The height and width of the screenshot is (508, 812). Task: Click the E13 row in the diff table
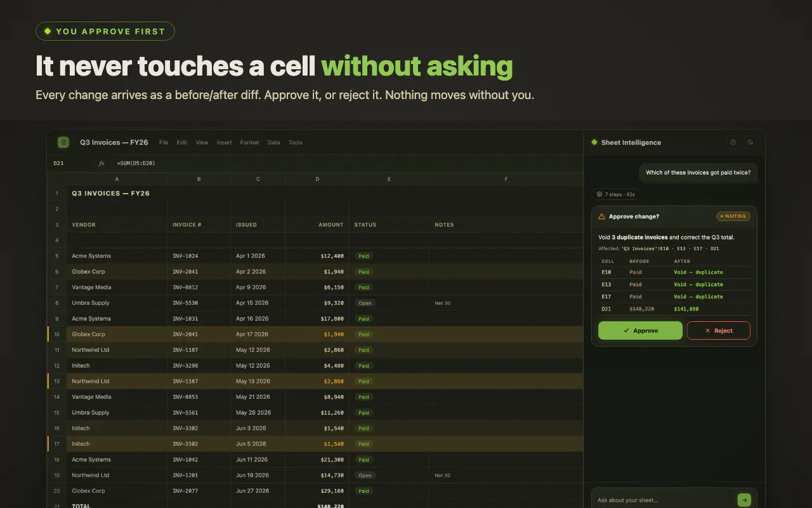[674, 284]
